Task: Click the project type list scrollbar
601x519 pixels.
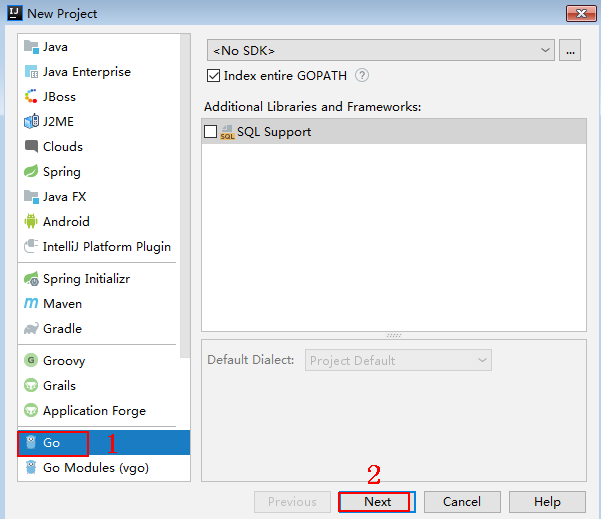Action: [x=185, y=195]
